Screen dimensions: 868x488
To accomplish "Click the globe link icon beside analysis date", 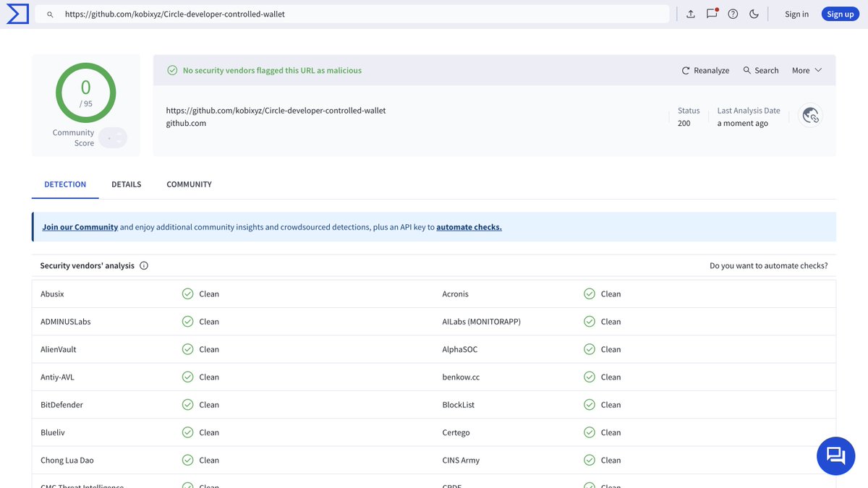I will (x=811, y=116).
